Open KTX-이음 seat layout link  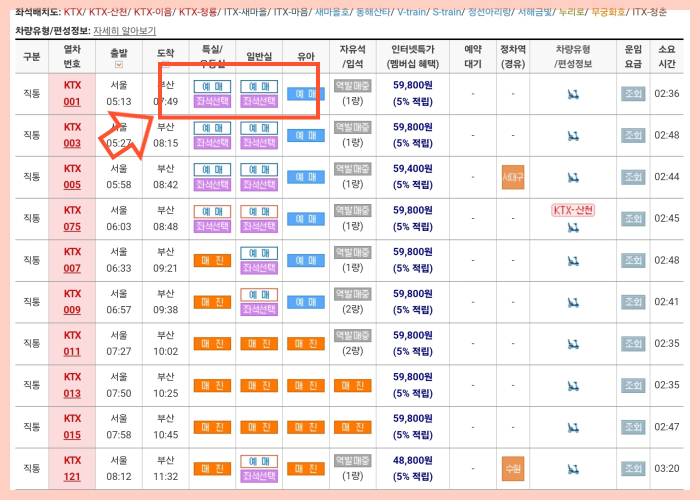pos(153,12)
